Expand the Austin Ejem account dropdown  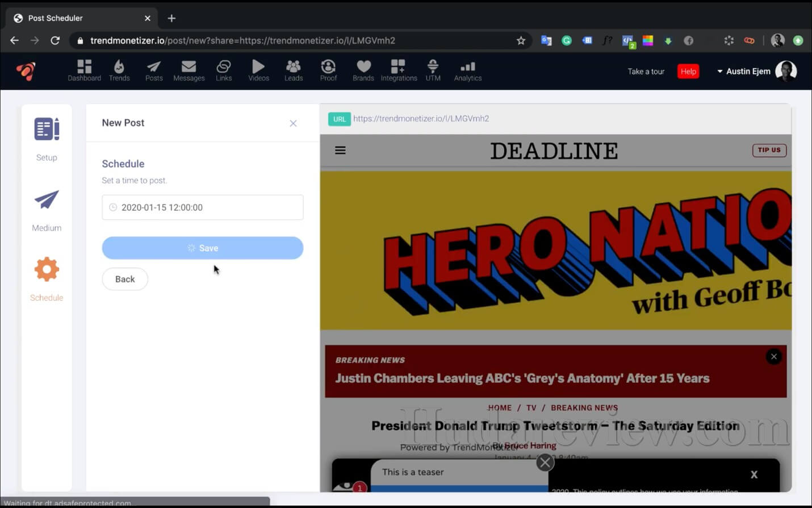click(x=744, y=72)
